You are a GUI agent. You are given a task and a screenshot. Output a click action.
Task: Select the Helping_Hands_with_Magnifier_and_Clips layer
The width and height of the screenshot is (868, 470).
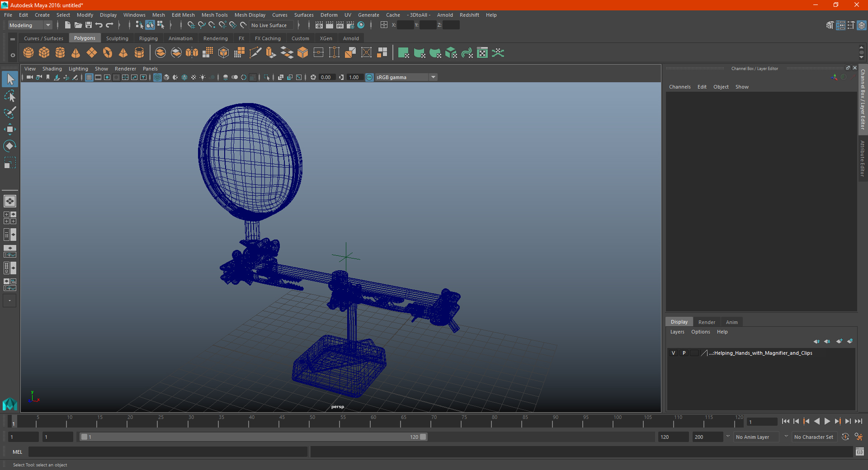(761, 353)
